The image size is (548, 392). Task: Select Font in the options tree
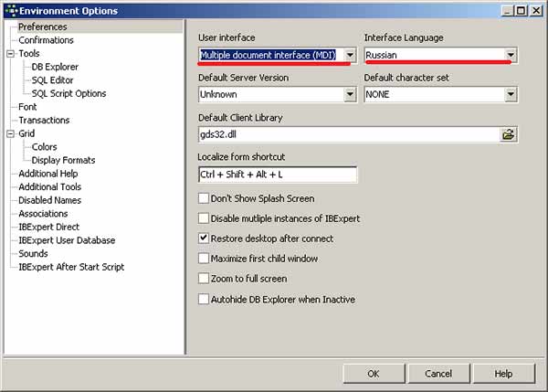point(27,107)
